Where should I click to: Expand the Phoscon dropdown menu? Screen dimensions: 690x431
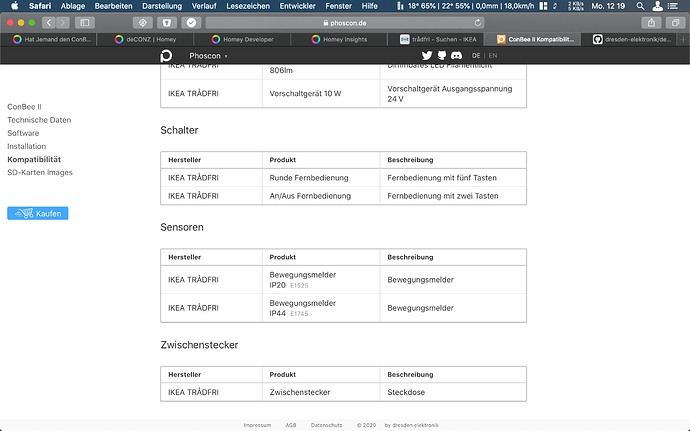[x=208, y=55]
